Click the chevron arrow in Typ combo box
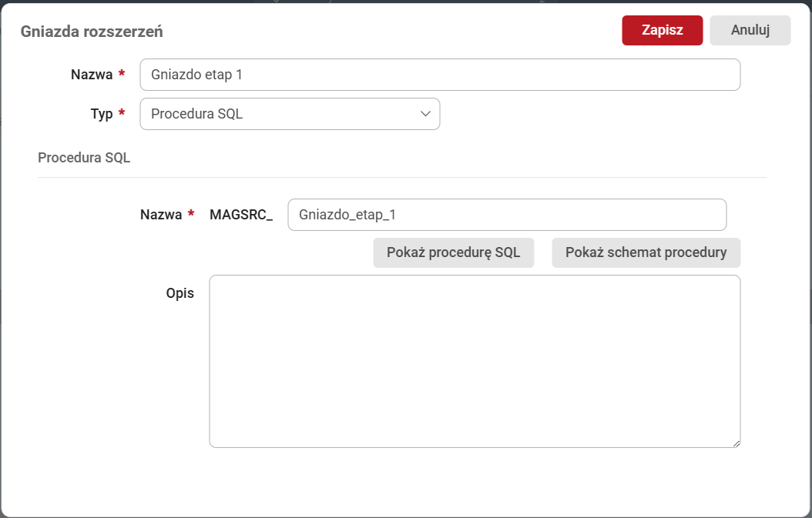The height and width of the screenshot is (518, 812). 425,114
